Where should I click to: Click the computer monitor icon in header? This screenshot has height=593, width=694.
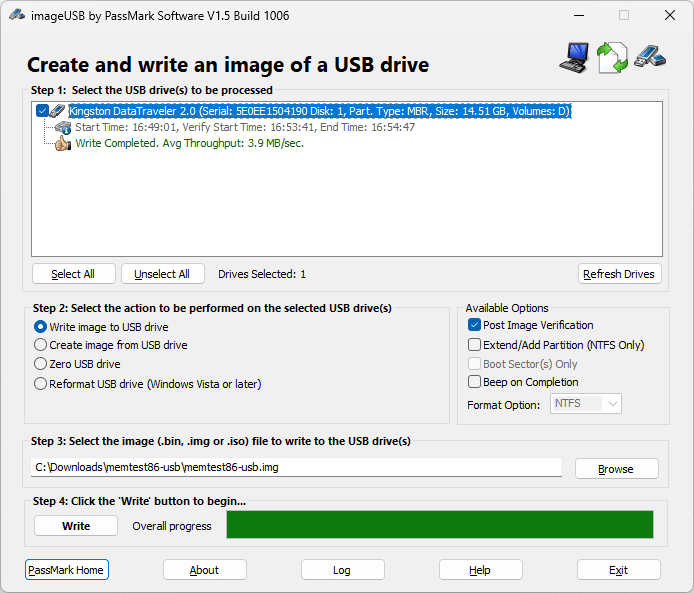coord(574,58)
